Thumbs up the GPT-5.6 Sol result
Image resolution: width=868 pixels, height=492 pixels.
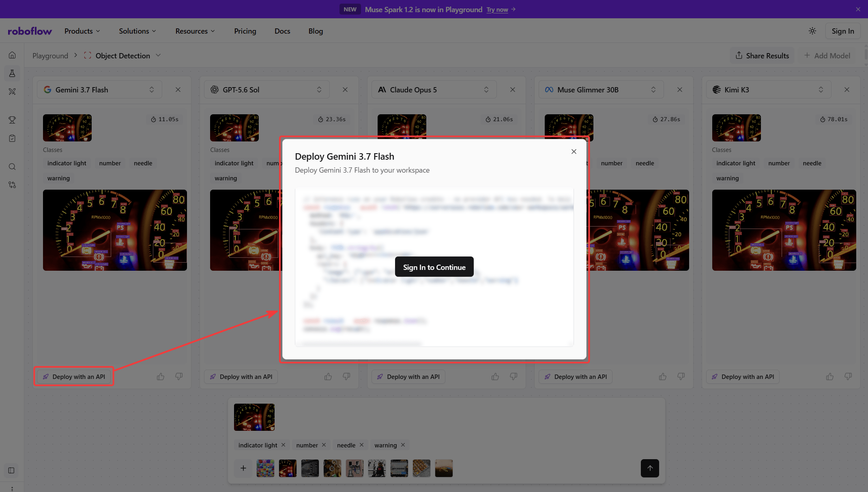point(328,376)
